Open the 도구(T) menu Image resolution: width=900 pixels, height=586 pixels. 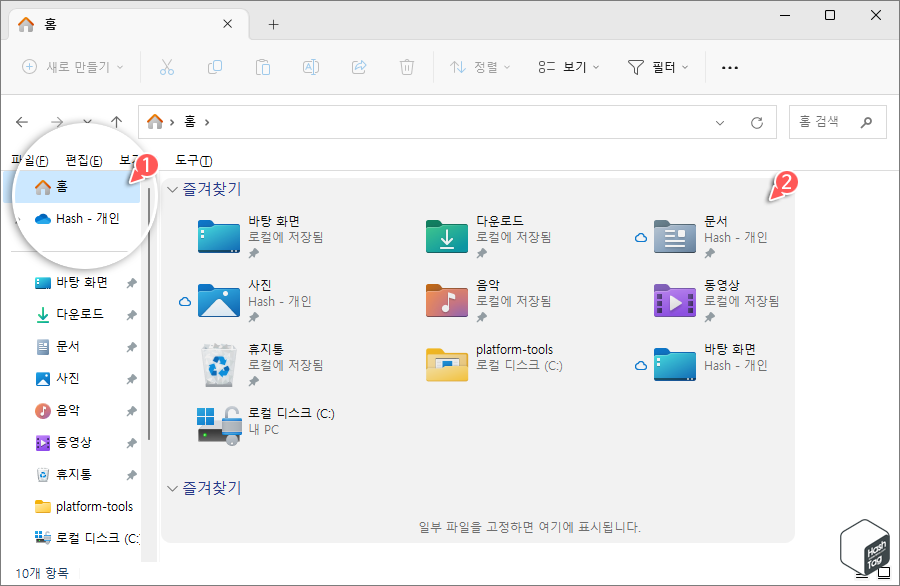point(193,160)
